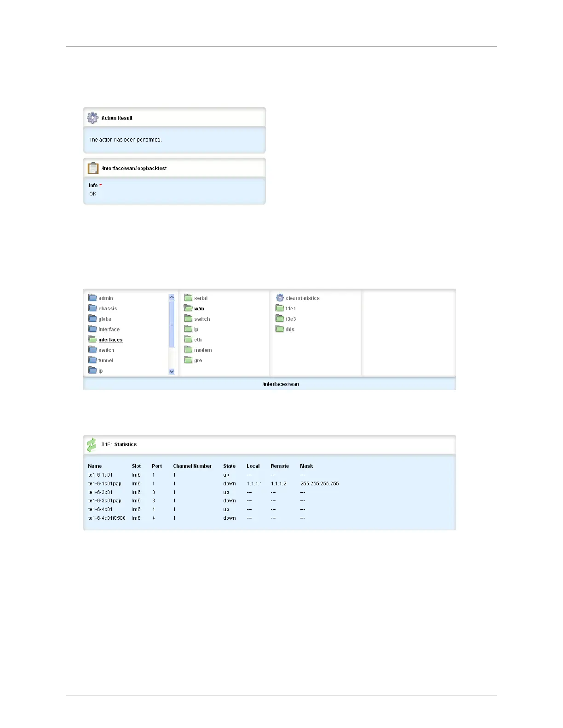563x728 pixels.
Task: Click the Mask column header
Action: [x=306, y=466]
